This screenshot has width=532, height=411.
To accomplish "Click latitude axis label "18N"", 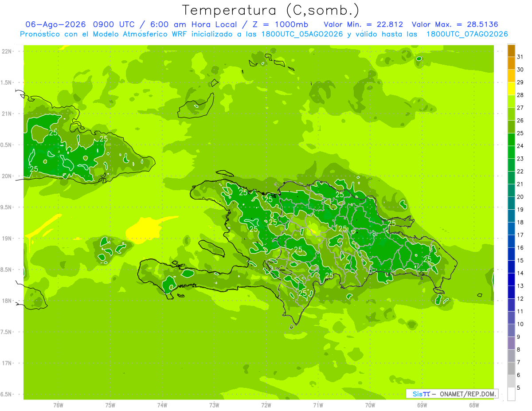I will click(x=7, y=301).
